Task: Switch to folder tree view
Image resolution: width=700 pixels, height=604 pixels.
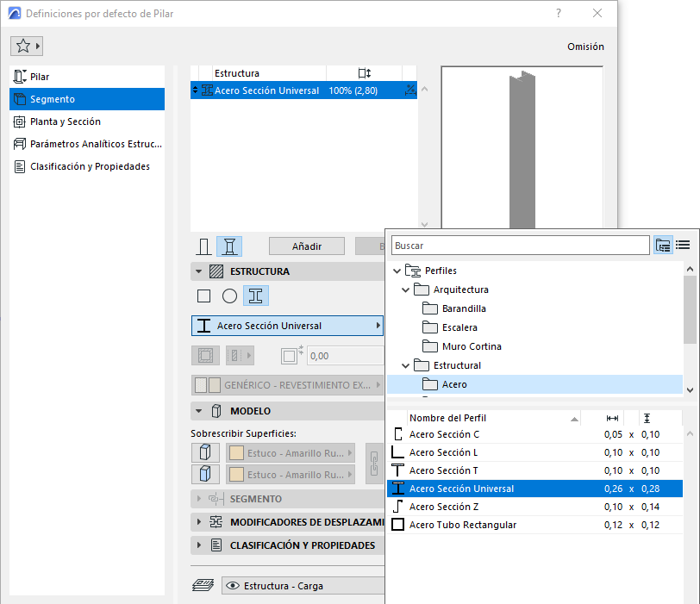Action: pyautogui.click(x=663, y=245)
